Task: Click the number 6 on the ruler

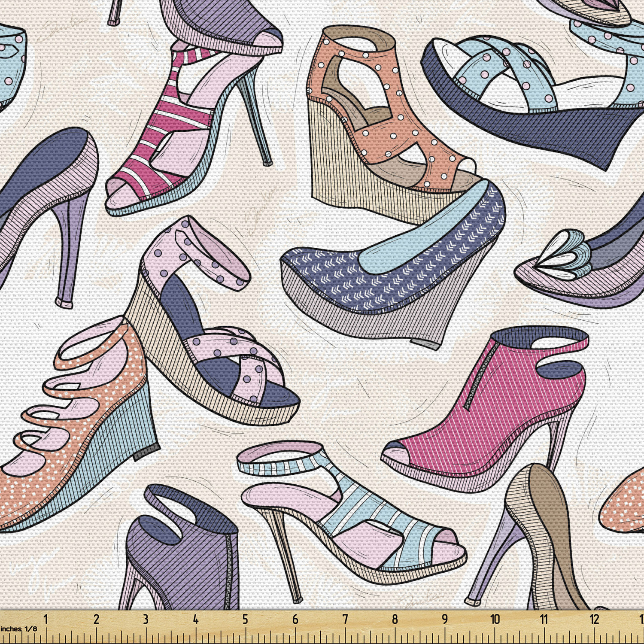Action: 295,620
